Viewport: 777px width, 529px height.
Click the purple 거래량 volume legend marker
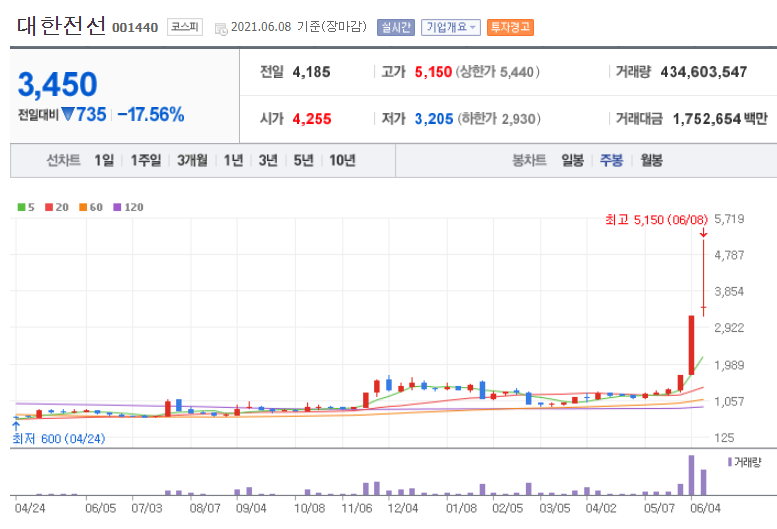(730, 462)
